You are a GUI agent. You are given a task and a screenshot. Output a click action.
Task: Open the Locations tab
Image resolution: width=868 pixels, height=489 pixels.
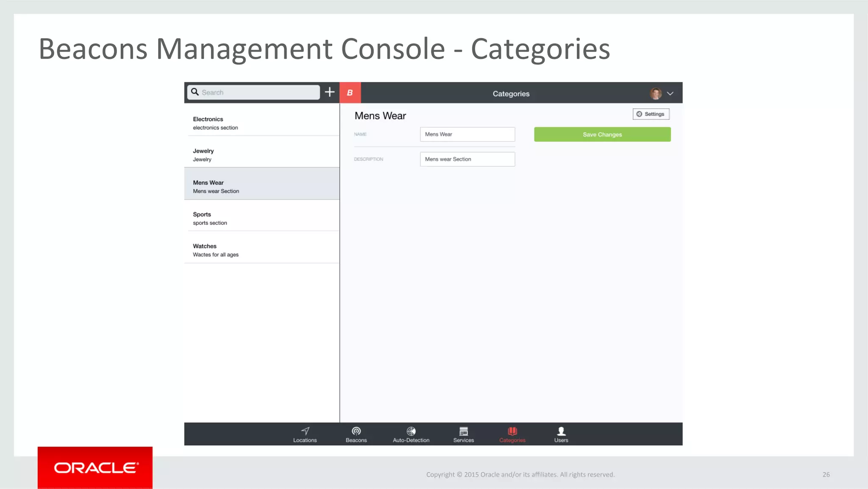pos(305,435)
